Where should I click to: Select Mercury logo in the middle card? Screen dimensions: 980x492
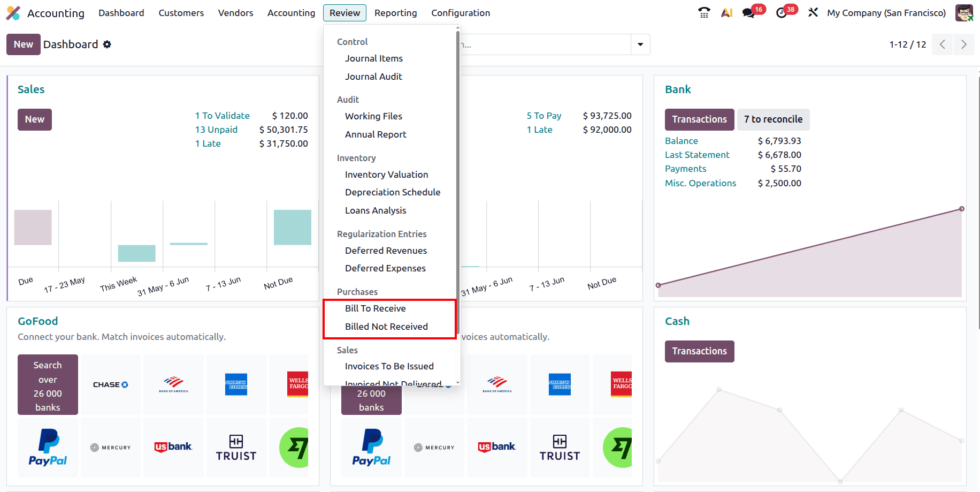pos(434,448)
